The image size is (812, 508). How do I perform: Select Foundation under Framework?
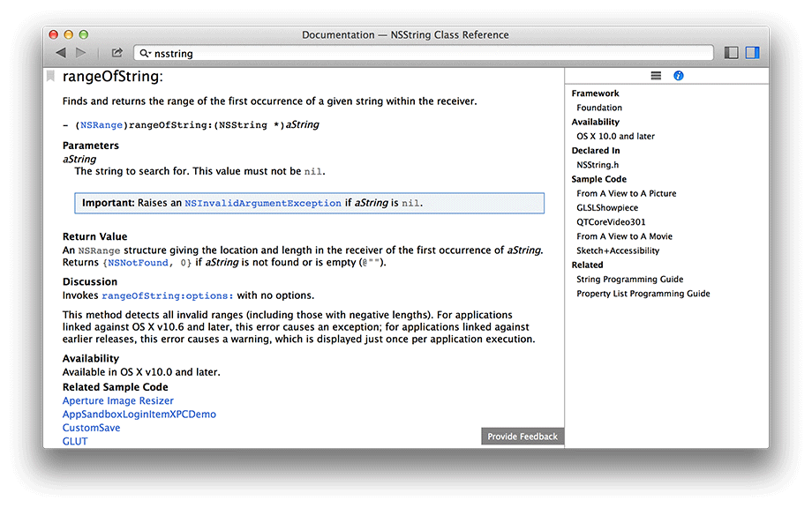pos(599,108)
